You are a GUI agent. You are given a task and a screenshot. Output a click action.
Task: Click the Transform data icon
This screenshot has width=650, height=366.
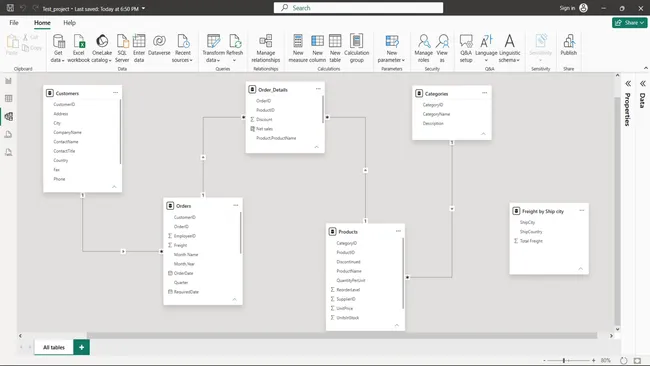(213, 41)
